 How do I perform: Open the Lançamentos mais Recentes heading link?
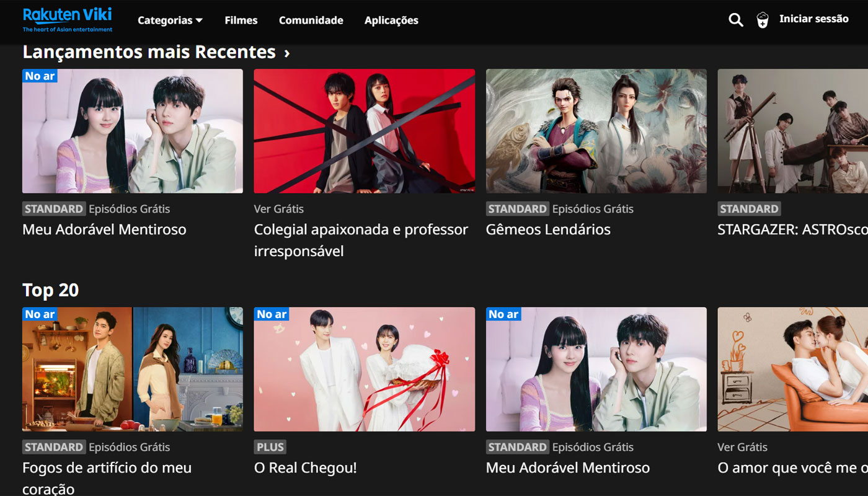149,52
